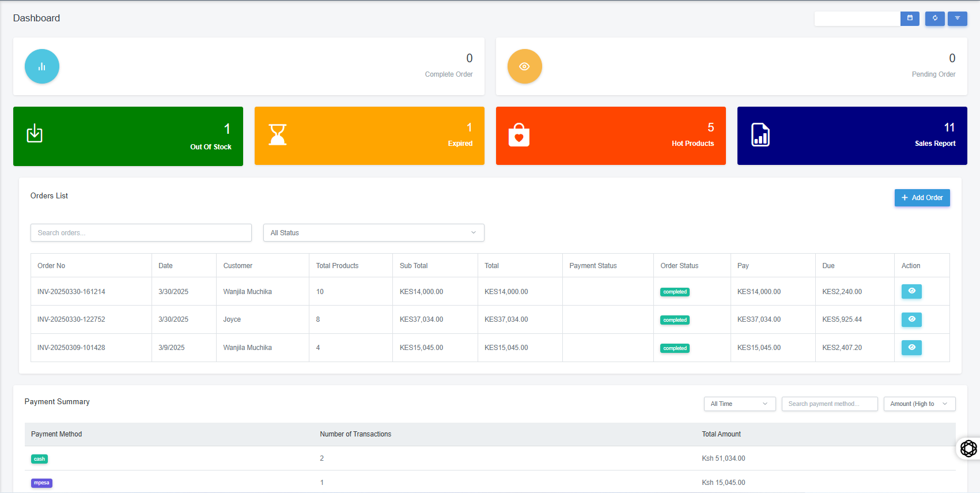Click the cash payment method badge

coord(39,459)
